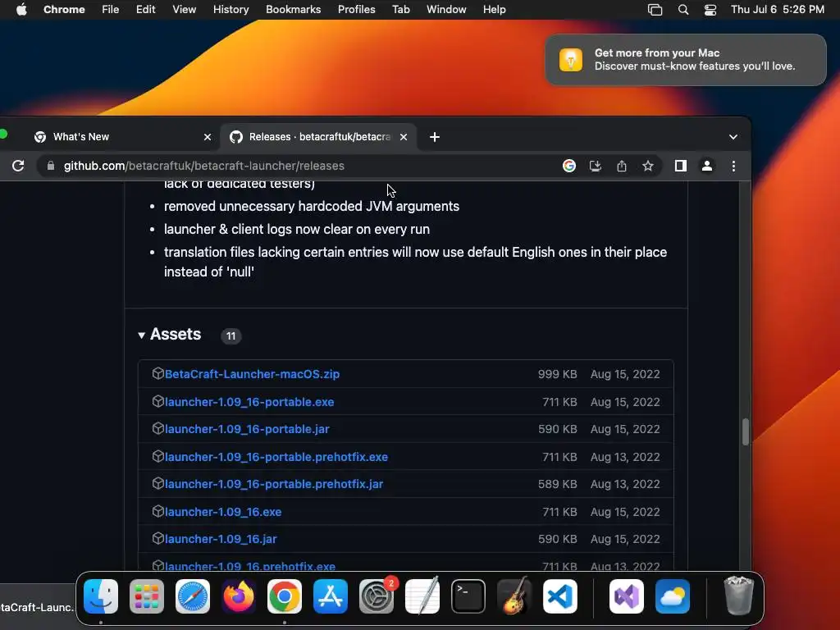Open the Profiles menu
Screen dimensions: 840x630
pyautogui.click(x=356, y=10)
